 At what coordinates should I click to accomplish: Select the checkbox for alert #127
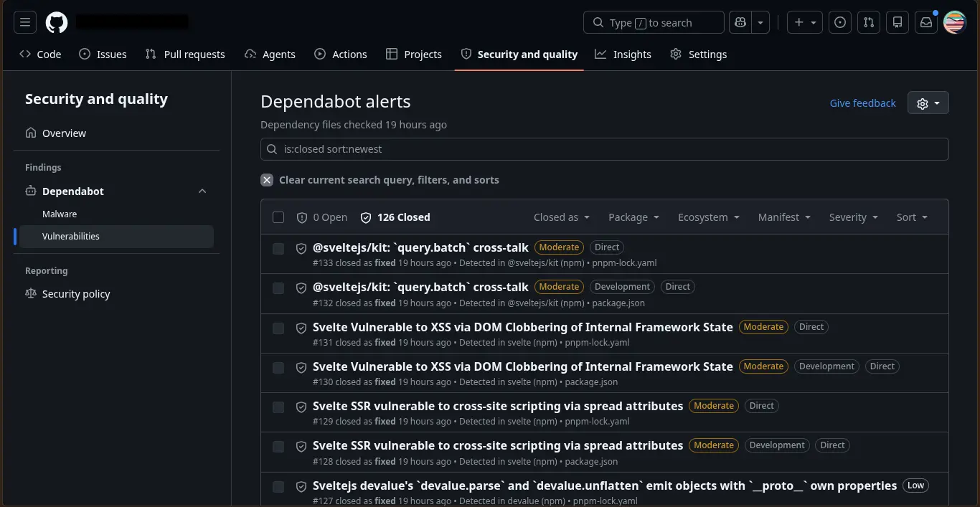click(278, 486)
